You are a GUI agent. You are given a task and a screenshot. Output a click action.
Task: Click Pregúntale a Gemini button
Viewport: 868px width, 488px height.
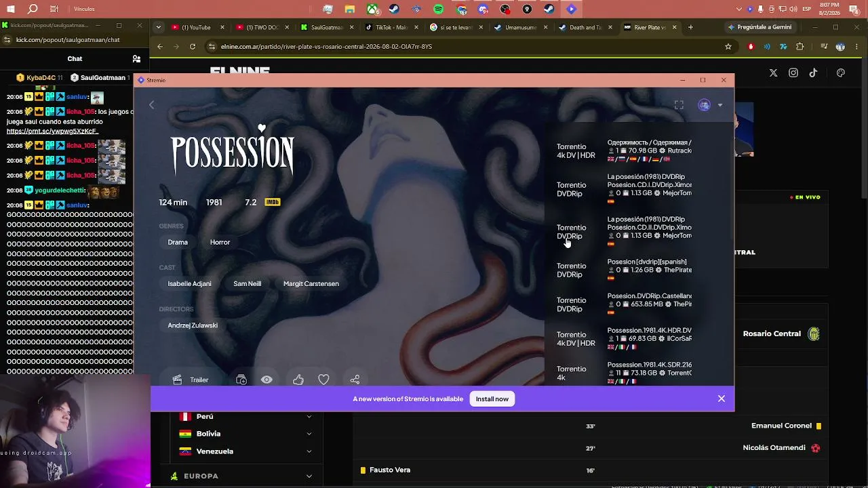click(x=759, y=27)
